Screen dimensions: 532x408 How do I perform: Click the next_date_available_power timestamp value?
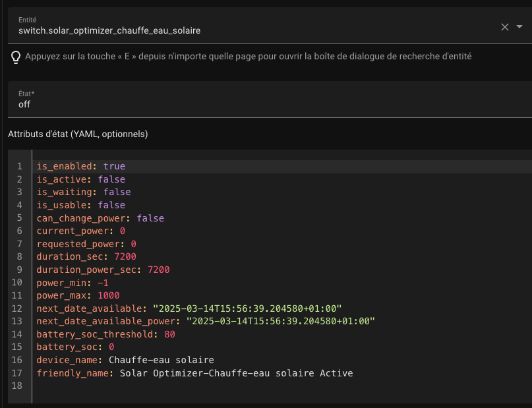tap(280, 321)
